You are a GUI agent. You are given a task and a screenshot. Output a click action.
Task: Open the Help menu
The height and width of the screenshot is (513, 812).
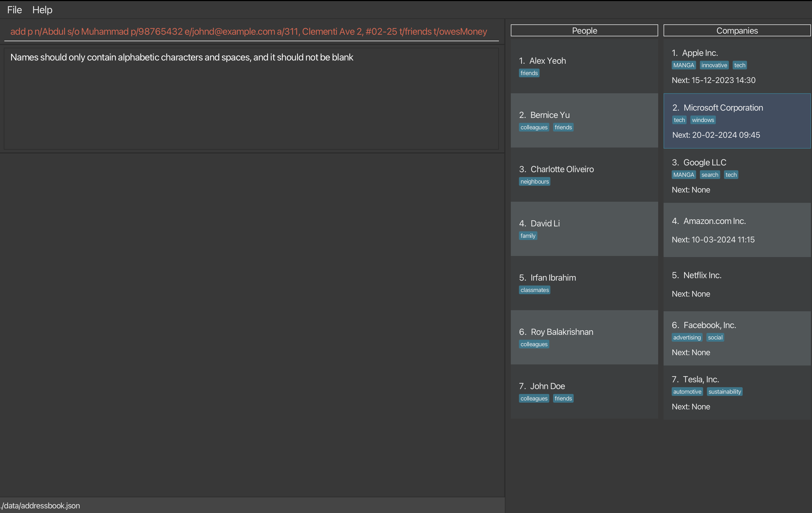click(x=42, y=10)
